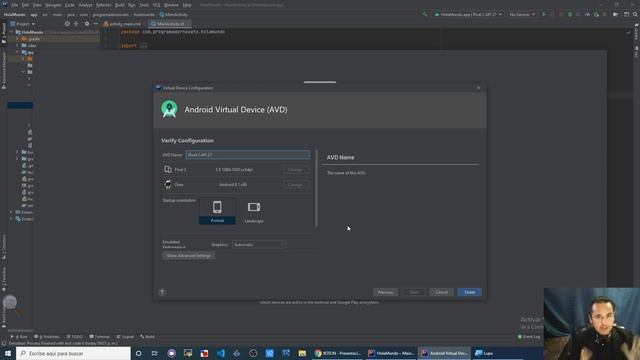Click MainActivity breadcrumb in navigation bar

pyautogui.click(x=173, y=14)
